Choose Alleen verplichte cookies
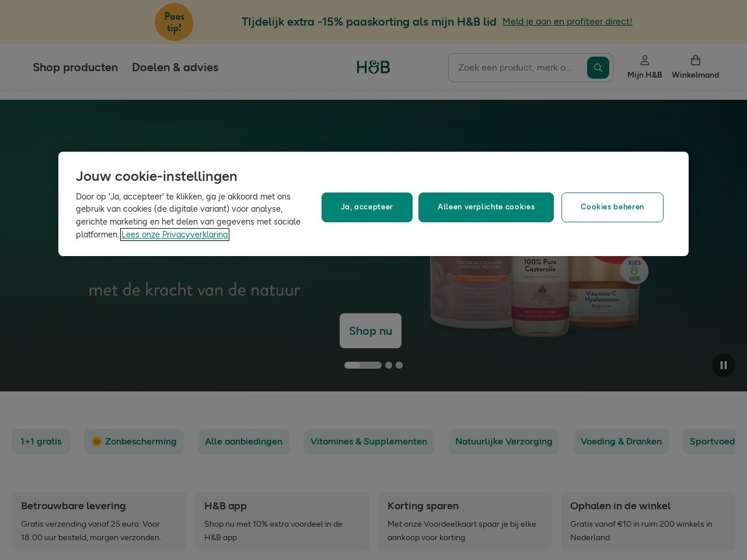Screen dimensions: 747x560 pos(486,207)
